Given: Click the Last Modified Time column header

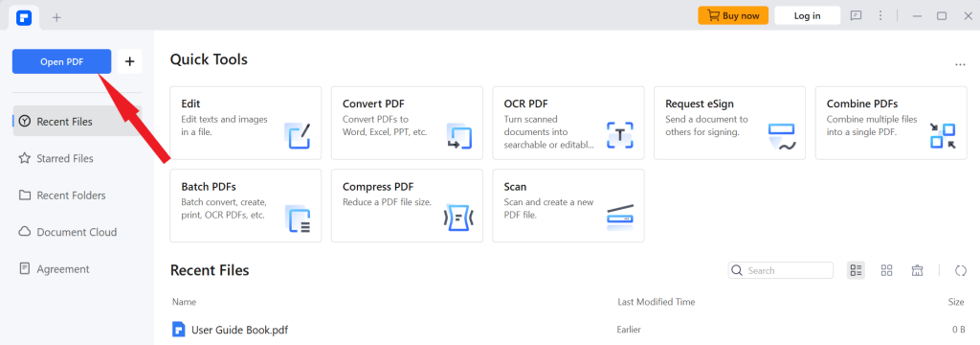Looking at the screenshot, I should [x=657, y=302].
